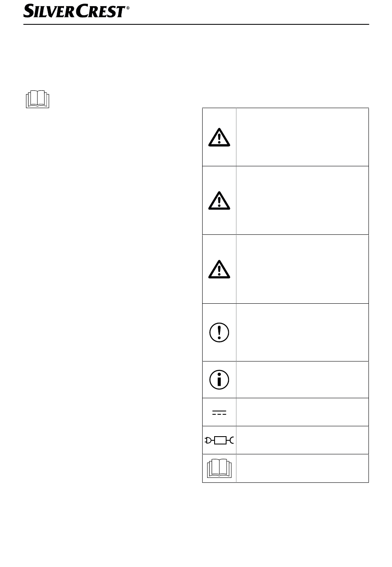This screenshot has height=567, width=392.
Task: Click blank cell next to circled exclamation mark
Action: coord(302,333)
